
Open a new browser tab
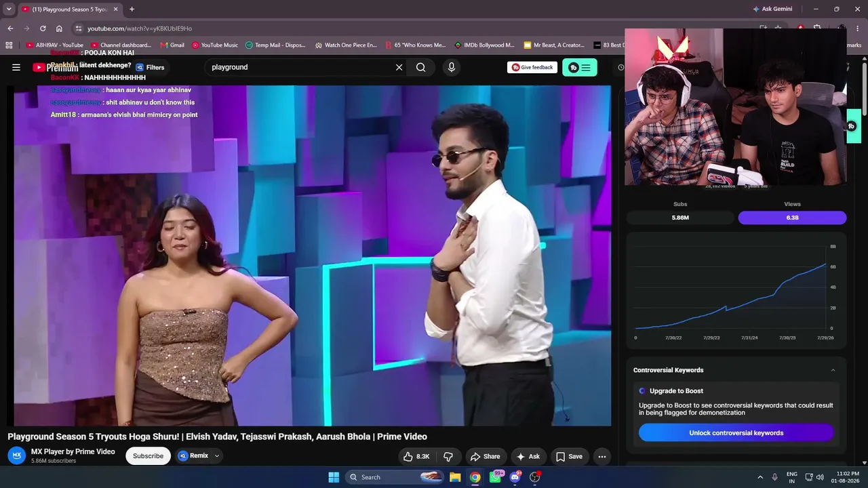[132, 9]
